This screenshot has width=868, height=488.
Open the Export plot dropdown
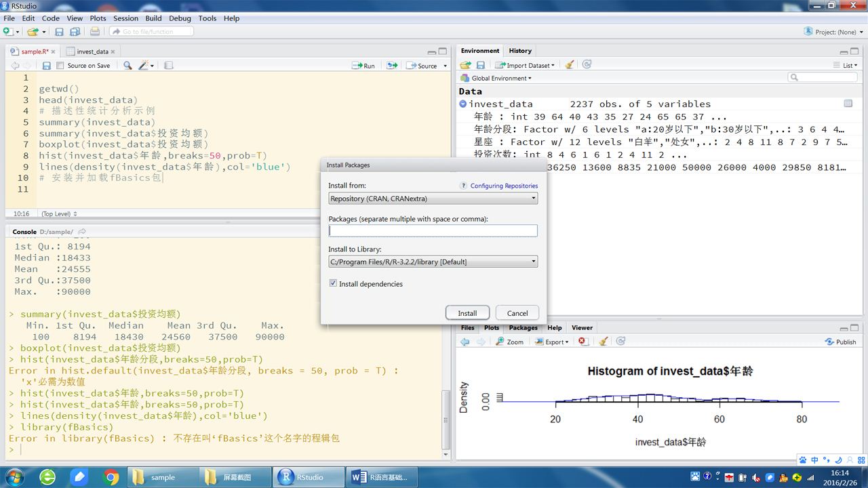coord(551,342)
